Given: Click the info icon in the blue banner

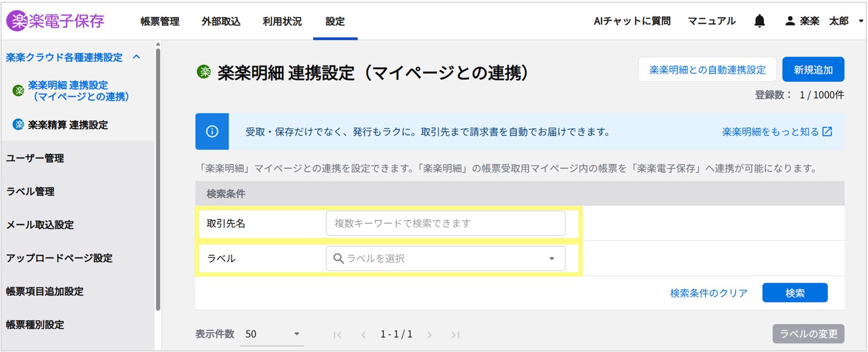Looking at the screenshot, I should pos(212,132).
